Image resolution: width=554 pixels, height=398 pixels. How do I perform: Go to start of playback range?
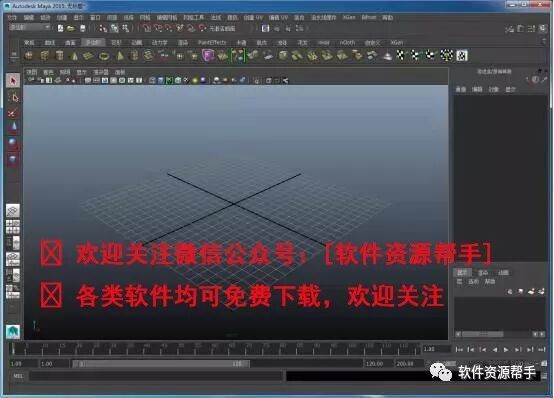point(459,350)
